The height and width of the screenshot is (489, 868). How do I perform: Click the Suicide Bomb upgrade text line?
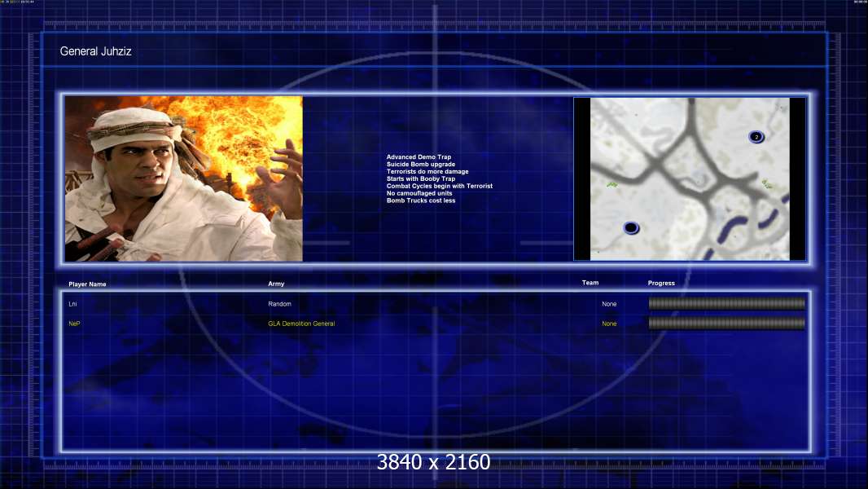tap(421, 164)
